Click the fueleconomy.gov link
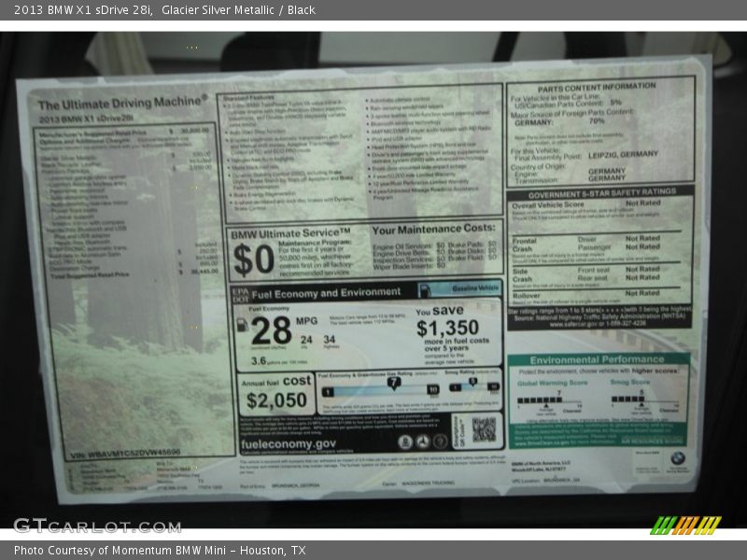The image size is (747, 560). [288, 444]
